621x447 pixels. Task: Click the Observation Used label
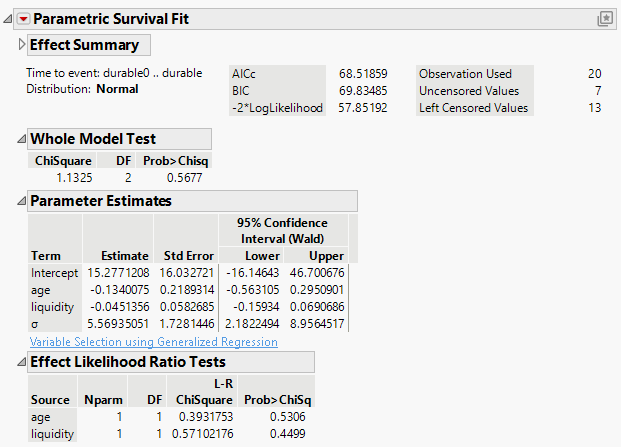coord(465,74)
